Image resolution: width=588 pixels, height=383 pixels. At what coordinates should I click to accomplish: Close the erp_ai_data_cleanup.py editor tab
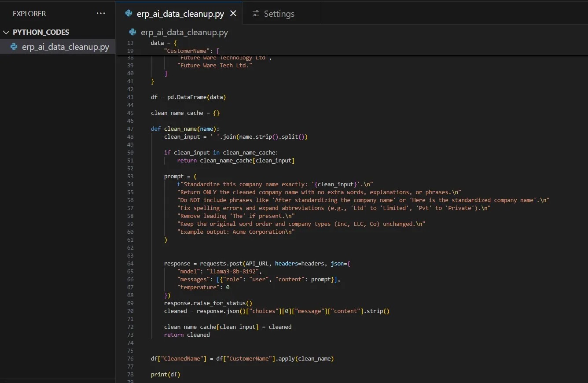point(233,14)
